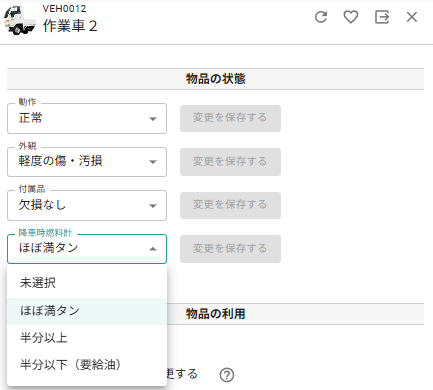
Task: Select 未選択 from the fuel list
Action: [87, 283]
